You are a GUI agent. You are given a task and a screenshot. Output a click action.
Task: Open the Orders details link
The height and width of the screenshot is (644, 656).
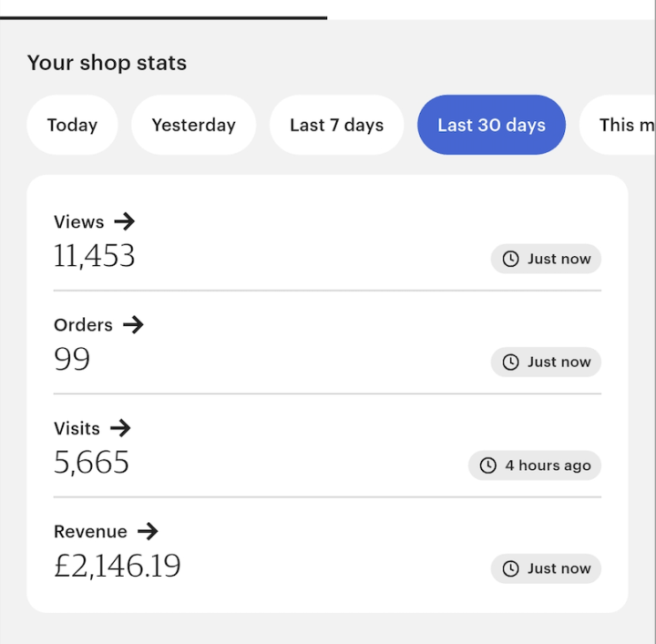[83, 324]
